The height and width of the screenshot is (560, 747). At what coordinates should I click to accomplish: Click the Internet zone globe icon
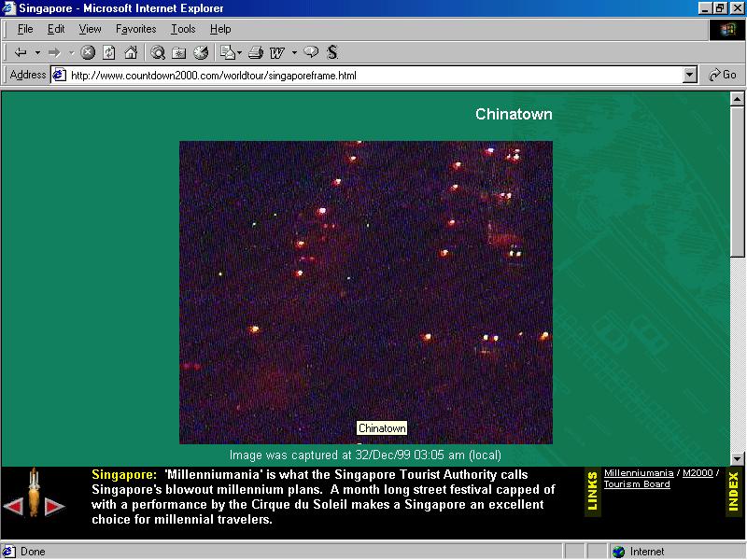coord(618,552)
